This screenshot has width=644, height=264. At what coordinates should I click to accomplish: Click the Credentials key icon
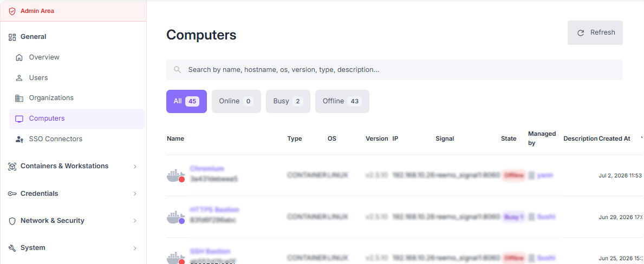[x=12, y=194]
